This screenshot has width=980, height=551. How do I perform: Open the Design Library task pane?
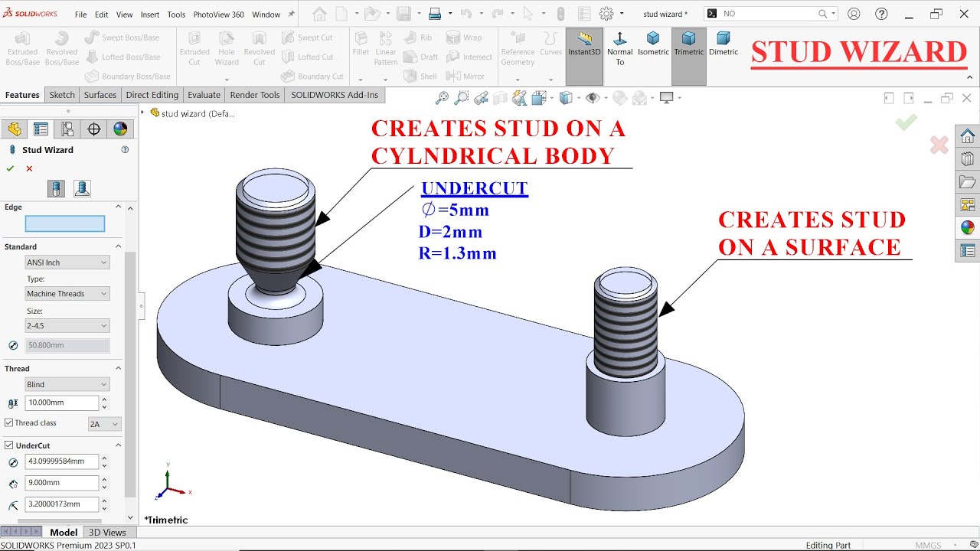(x=968, y=159)
